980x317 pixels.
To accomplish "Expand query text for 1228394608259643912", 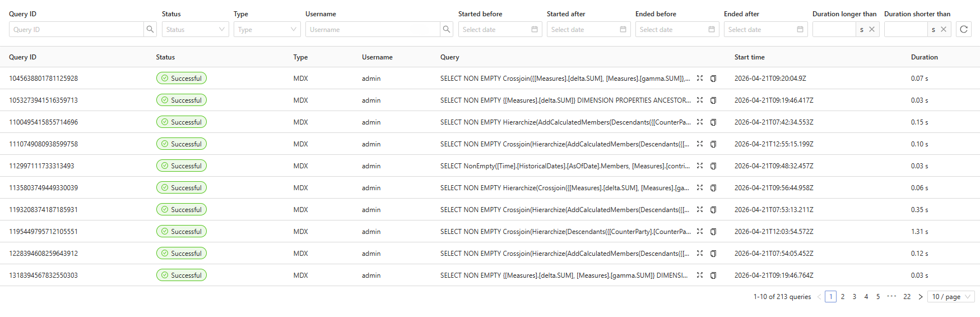I will coord(700,254).
